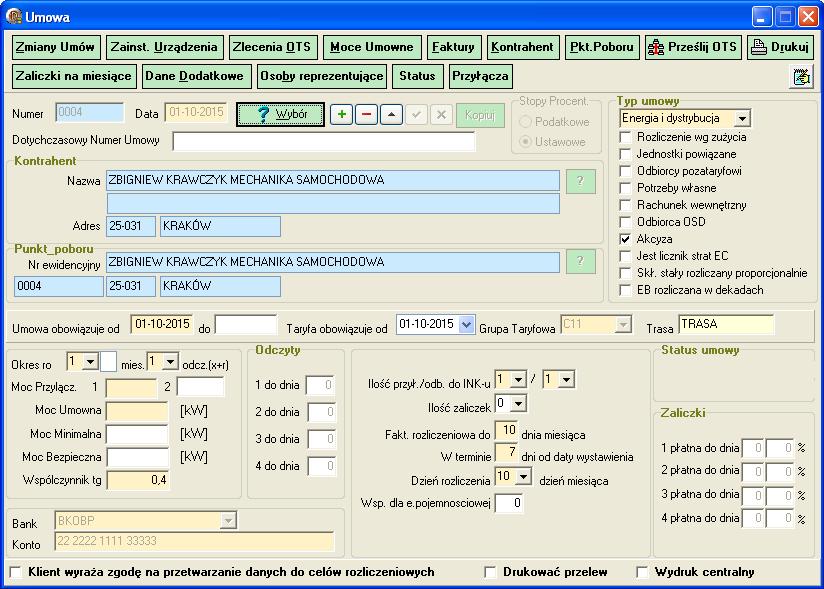
Task: Click the Status button
Action: [x=418, y=76]
